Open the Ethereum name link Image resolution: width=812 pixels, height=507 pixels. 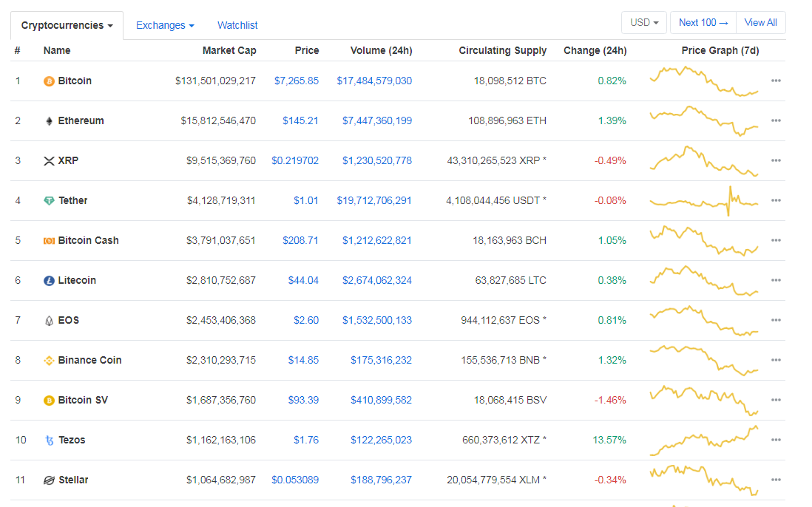81,120
